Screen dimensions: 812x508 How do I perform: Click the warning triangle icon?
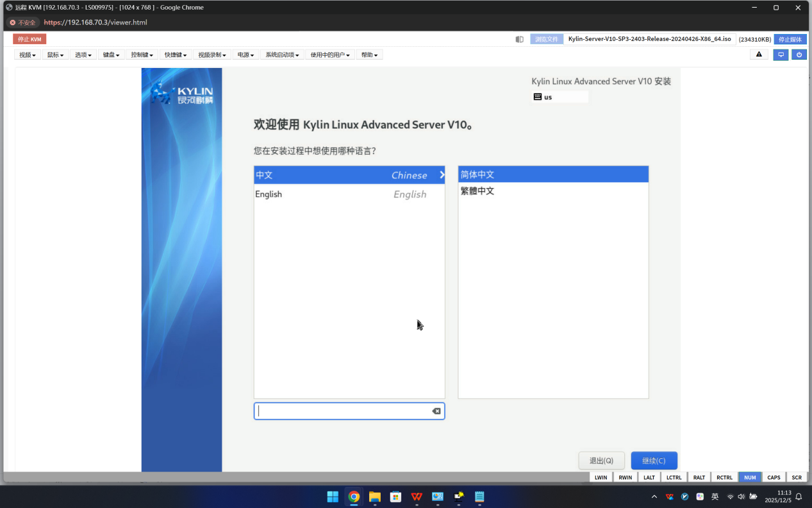pyautogui.click(x=759, y=55)
